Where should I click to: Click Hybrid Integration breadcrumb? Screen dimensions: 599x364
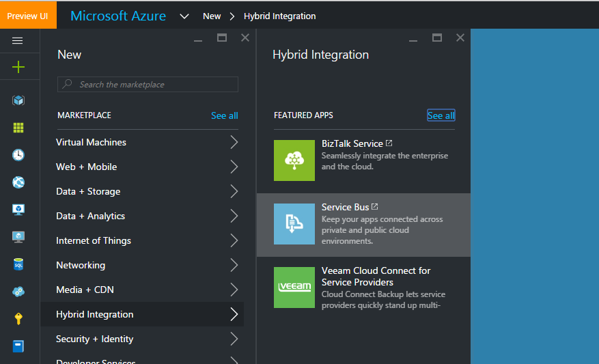(279, 16)
